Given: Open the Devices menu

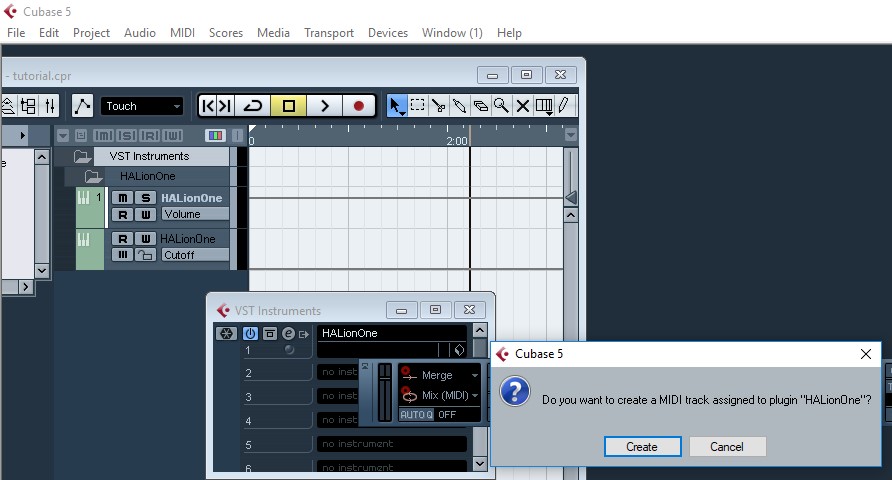Looking at the screenshot, I should click(388, 33).
